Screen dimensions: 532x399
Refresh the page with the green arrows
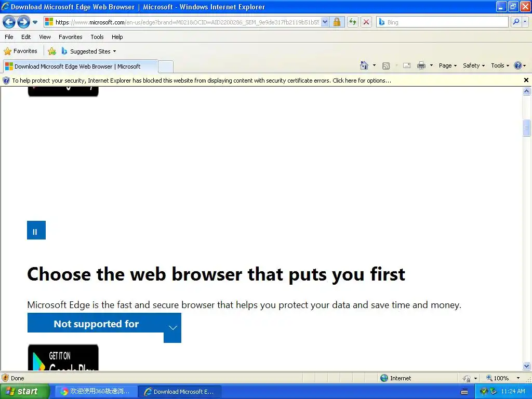tap(353, 22)
